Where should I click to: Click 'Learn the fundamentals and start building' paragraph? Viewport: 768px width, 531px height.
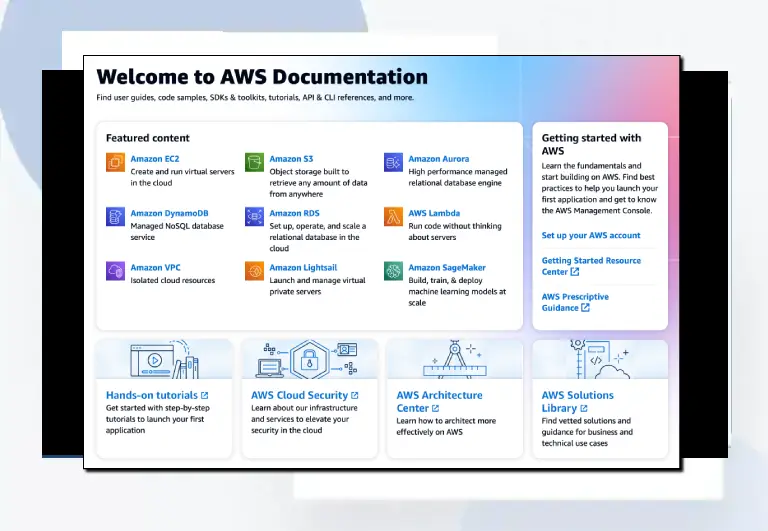[600, 188]
